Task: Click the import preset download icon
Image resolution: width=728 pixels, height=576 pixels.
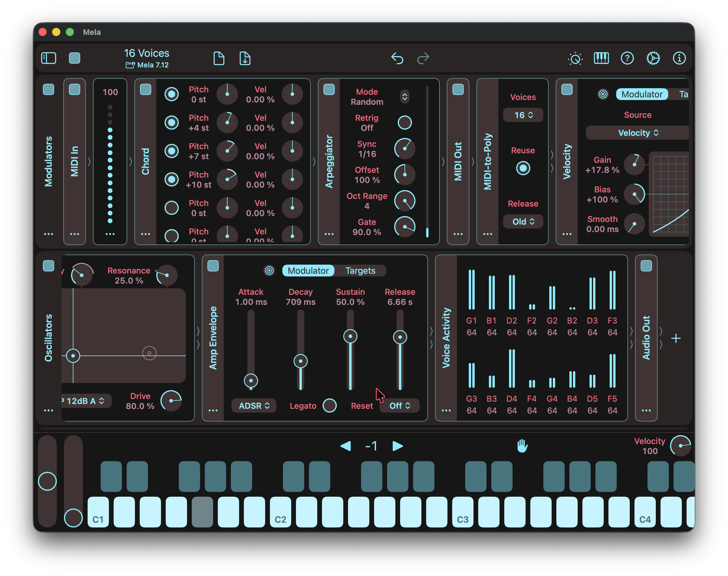Action: click(245, 58)
